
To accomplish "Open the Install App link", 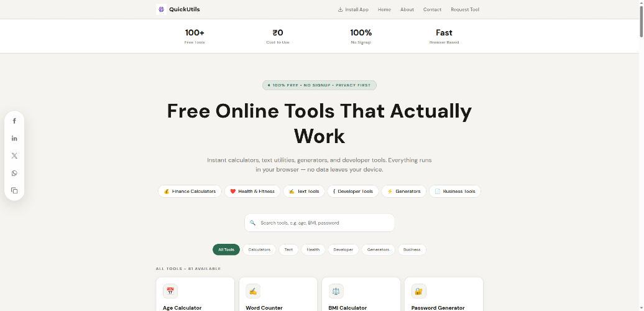I will pyautogui.click(x=353, y=9).
